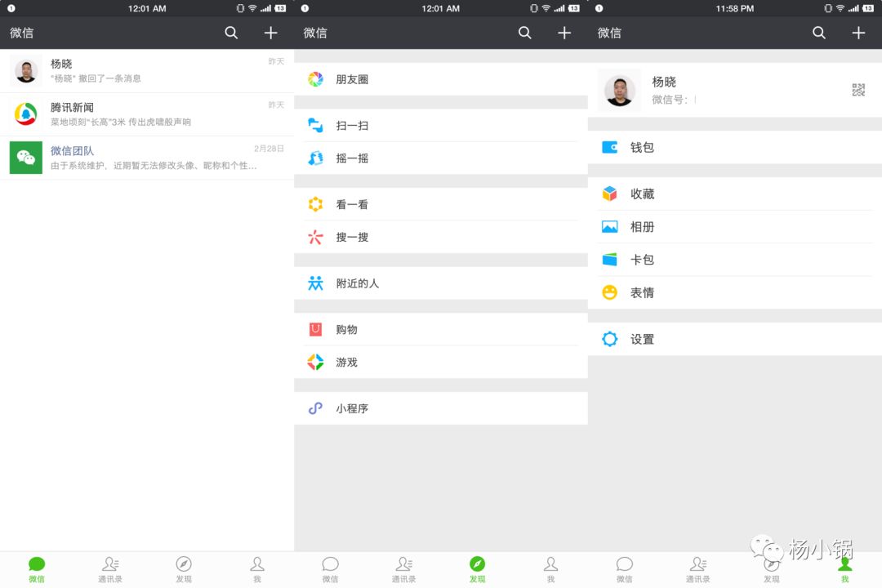Tap the 11:58 PM clock in right screen
The image size is (882, 588).
click(x=735, y=8)
